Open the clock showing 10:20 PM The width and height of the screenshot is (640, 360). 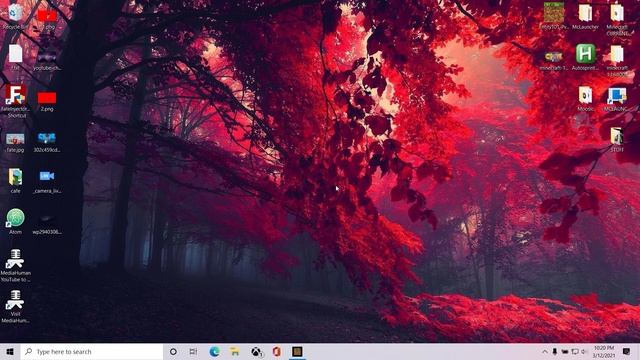[604, 351]
